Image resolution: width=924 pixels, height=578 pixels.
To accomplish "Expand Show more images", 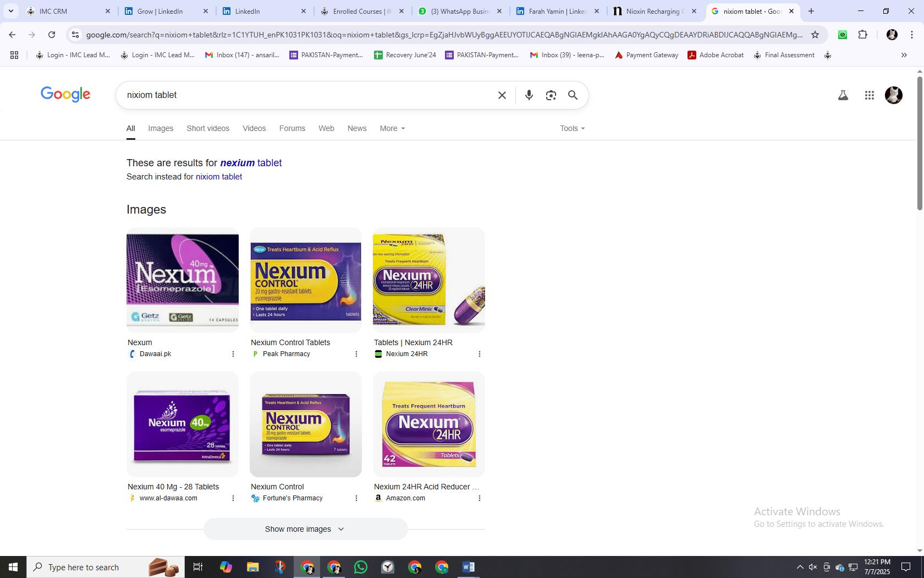I will pos(305,529).
